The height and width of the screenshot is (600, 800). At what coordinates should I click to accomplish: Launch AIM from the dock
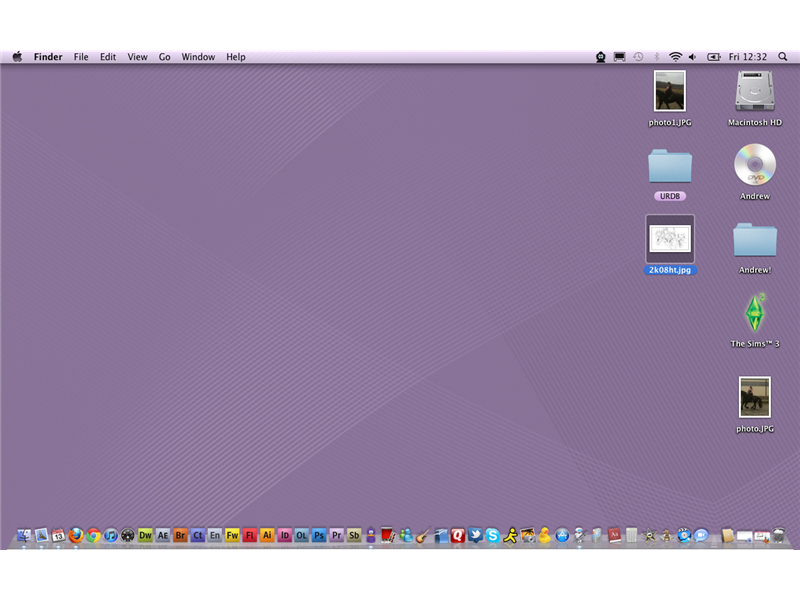[x=511, y=537]
